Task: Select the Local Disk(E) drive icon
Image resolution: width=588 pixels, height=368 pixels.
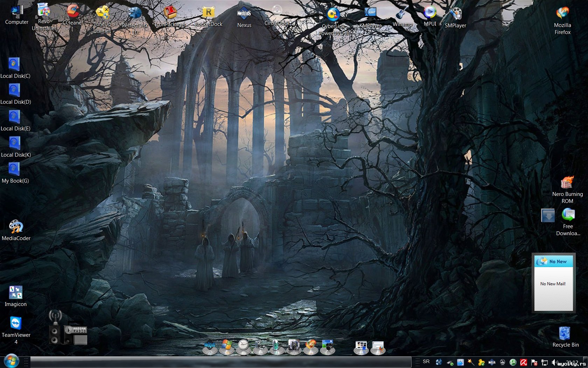Action: 15,121
